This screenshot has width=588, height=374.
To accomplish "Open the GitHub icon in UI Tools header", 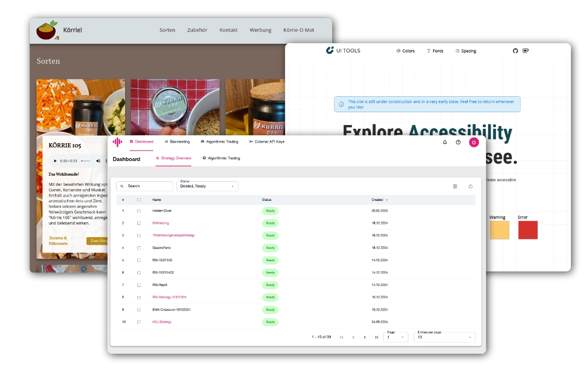I will [515, 51].
